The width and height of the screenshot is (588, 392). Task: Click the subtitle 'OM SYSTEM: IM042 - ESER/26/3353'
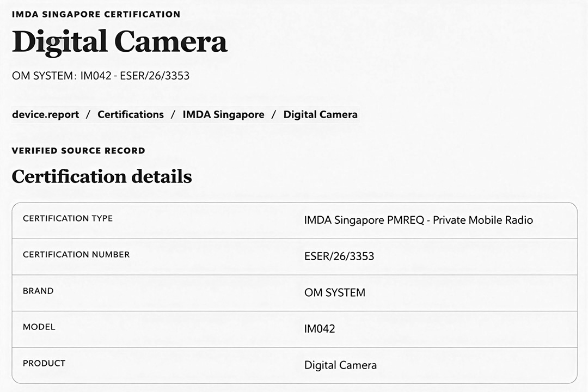click(101, 76)
